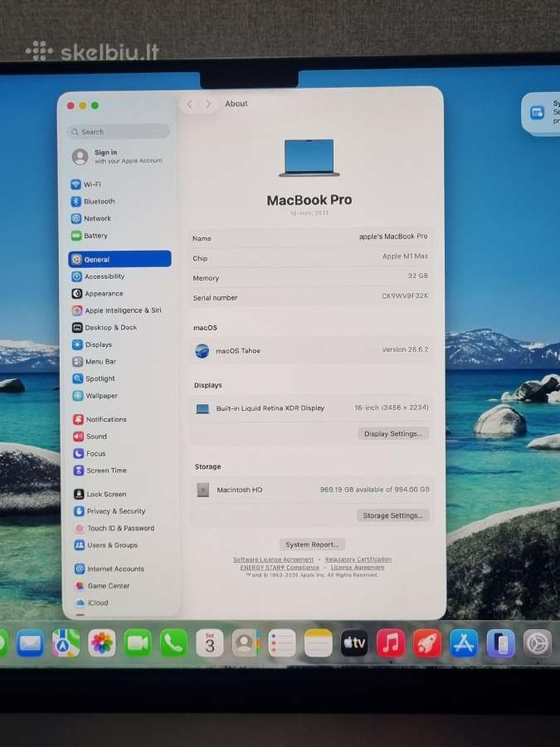Go forward with the right chevron
The width and height of the screenshot is (560, 747).
tap(208, 104)
